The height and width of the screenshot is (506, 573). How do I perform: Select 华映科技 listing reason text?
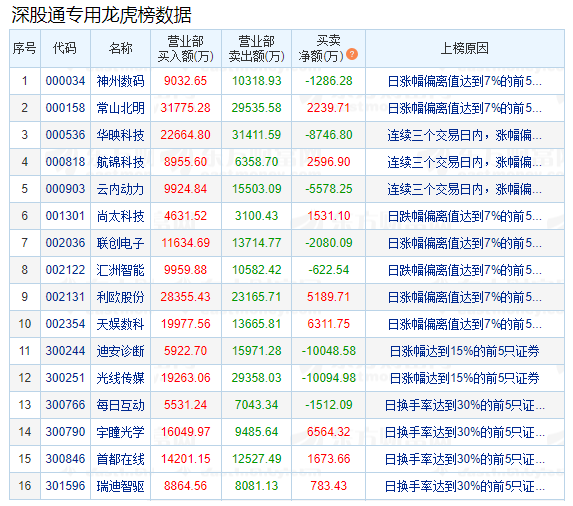[464, 135]
